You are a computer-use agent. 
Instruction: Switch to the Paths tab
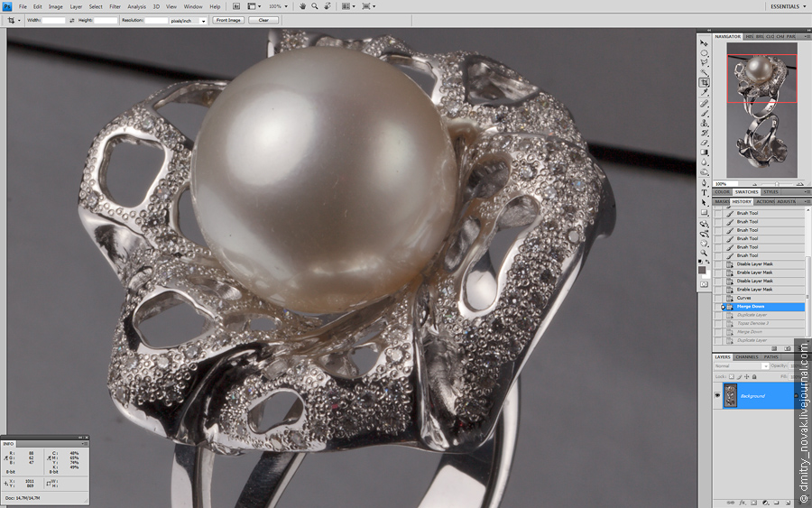click(x=771, y=356)
